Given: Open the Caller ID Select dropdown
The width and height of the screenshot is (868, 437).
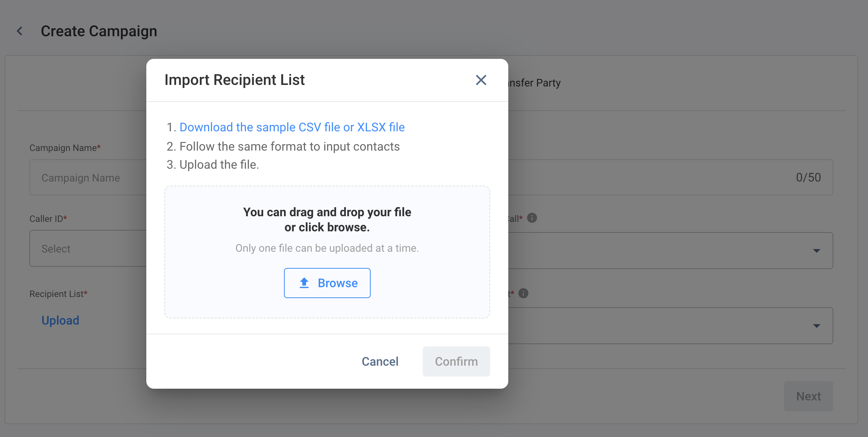Looking at the screenshot, I should click(88, 249).
